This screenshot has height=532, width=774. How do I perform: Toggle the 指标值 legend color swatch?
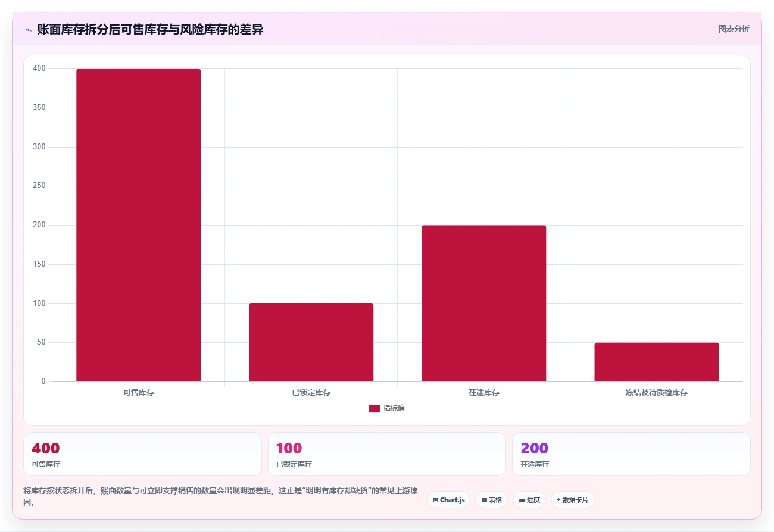374,408
